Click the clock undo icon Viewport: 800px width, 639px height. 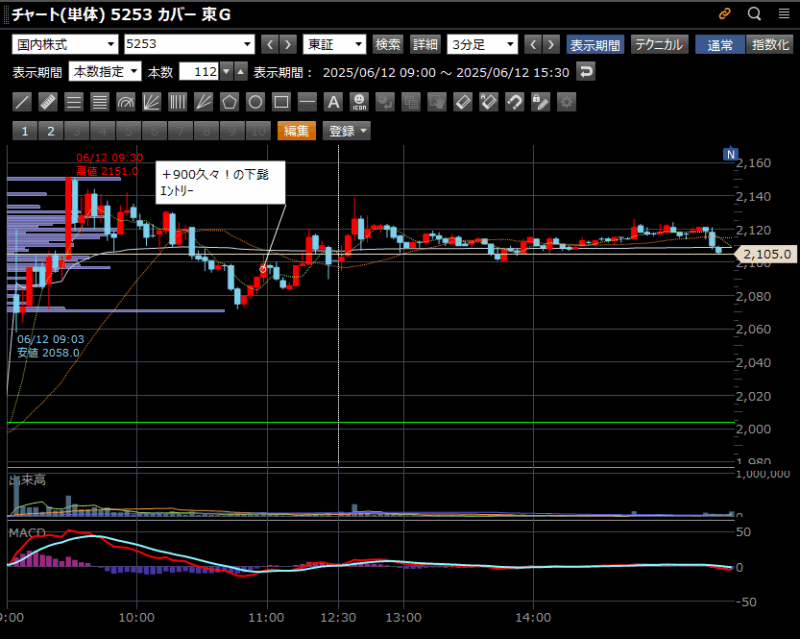coord(385,102)
